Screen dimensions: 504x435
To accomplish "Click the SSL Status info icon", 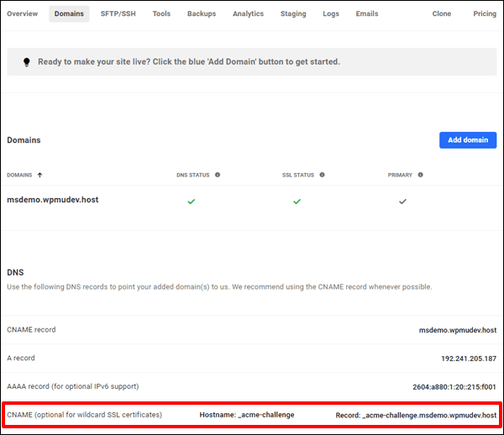I will click(322, 175).
